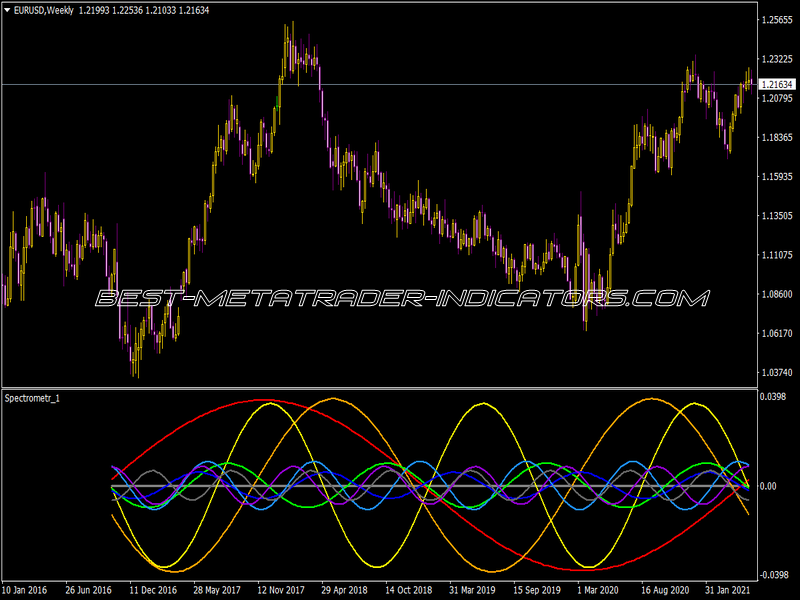The image size is (800, 600).
Task: Click the Spectrometr_1 indicator label
Action: (32, 398)
